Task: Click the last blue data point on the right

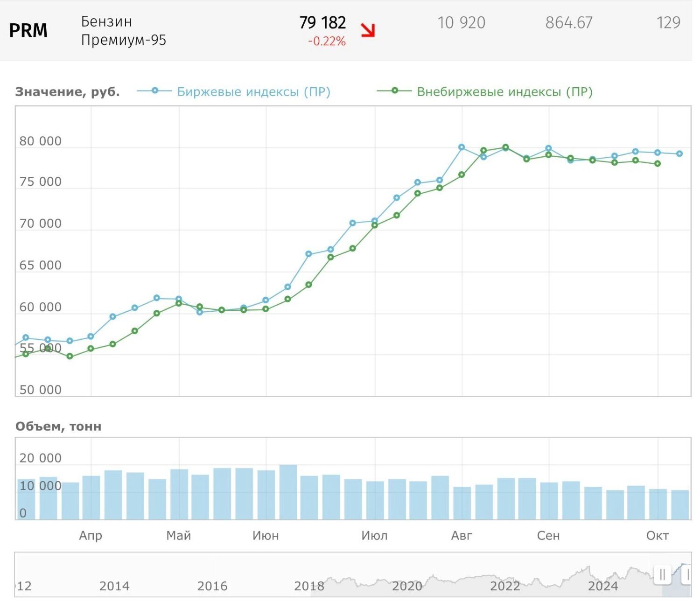Action: click(679, 154)
